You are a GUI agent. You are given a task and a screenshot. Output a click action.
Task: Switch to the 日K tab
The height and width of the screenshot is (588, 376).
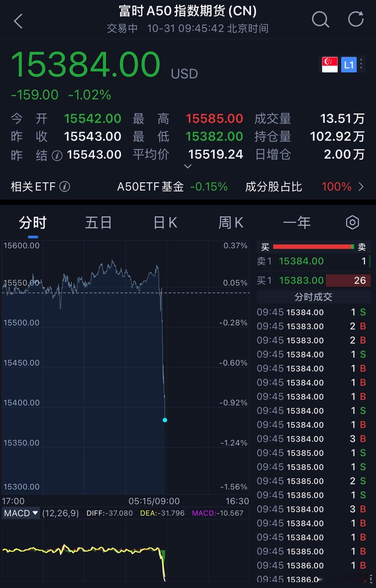[165, 223]
